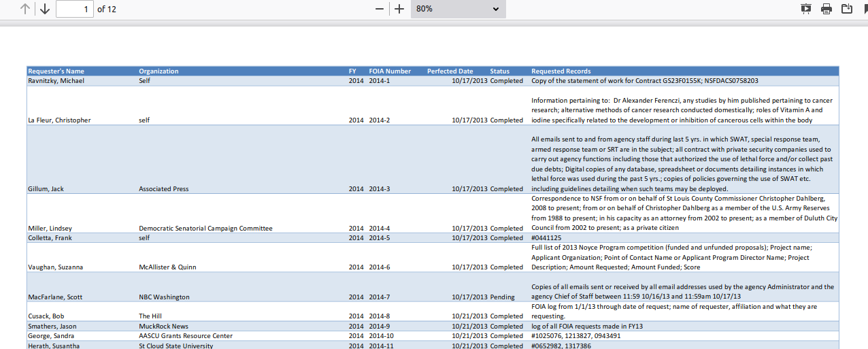Image resolution: width=868 pixels, height=349 pixels.
Task: Click the Requester's Name column header
Action: click(56, 71)
